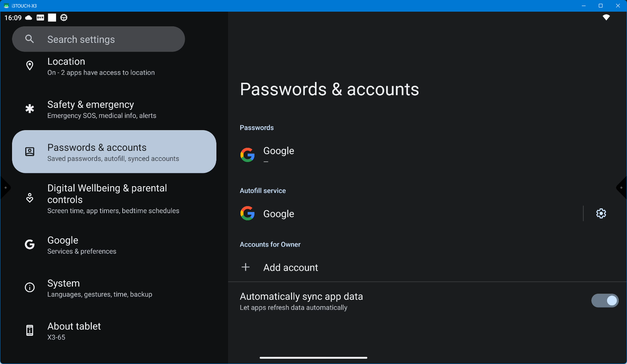Click the Wi-Fi status icon
This screenshot has height=364, width=627.
606,18
